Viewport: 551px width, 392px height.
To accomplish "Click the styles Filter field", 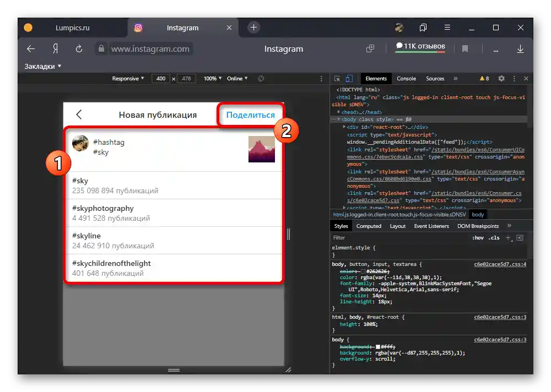I will [x=399, y=238].
